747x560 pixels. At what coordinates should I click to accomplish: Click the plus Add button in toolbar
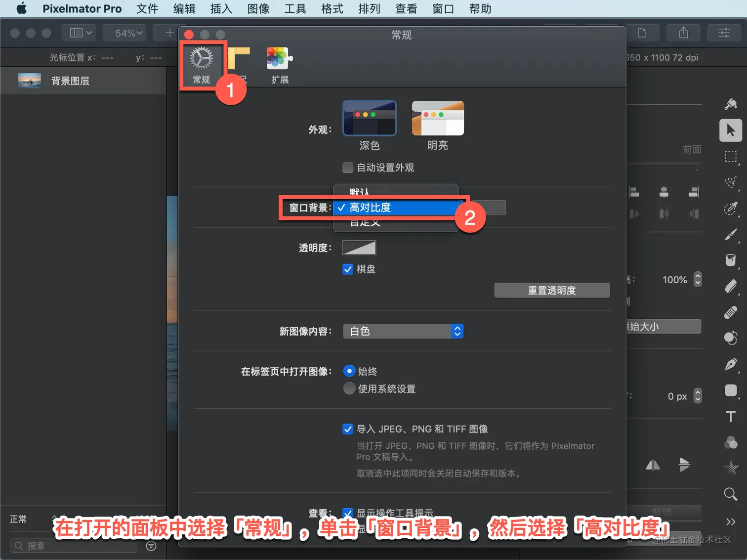click(x=169, y=33)
